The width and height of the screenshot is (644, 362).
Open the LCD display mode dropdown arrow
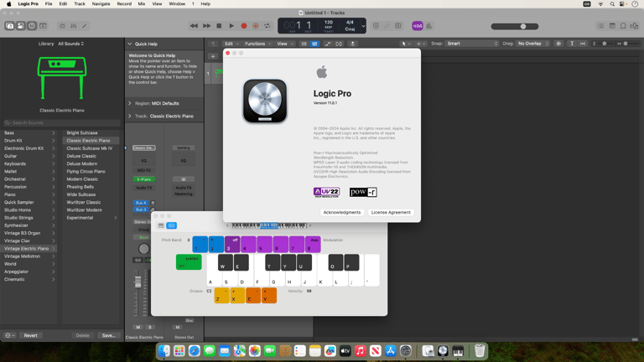tap(363, 26)
